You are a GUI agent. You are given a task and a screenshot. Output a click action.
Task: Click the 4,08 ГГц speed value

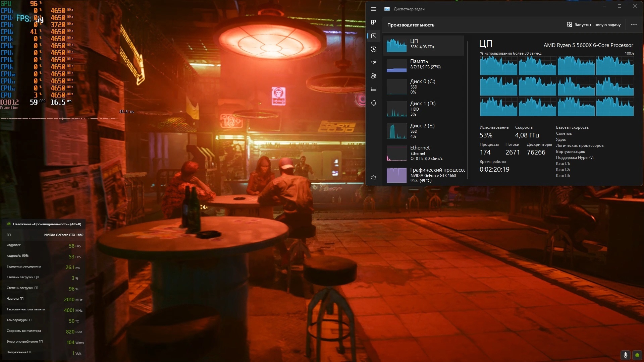point(527,135)
